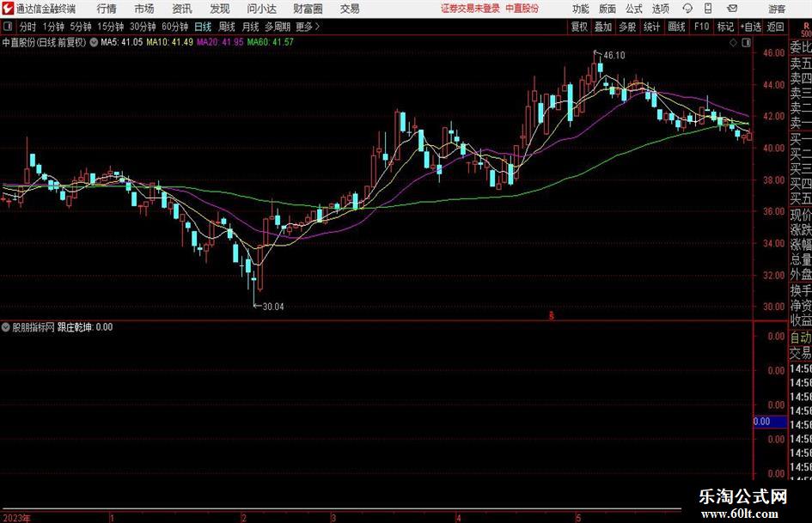
Task: Open the 选项 menu
Action: pyautogui.click(x=660, y=9)
